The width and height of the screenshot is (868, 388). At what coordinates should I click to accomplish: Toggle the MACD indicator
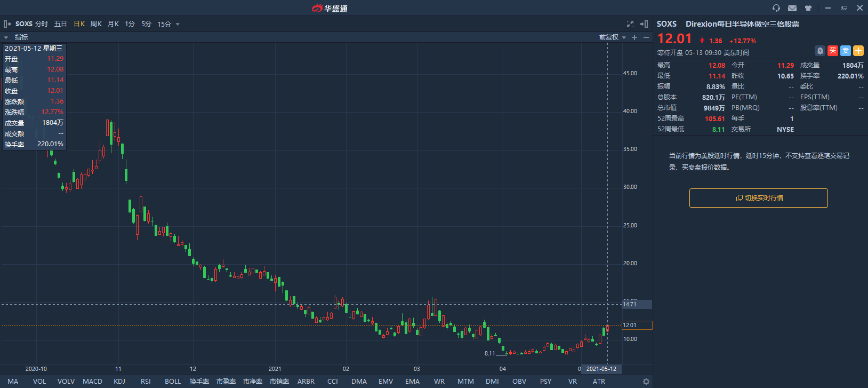pyautogui.click(x=92, y=382)
